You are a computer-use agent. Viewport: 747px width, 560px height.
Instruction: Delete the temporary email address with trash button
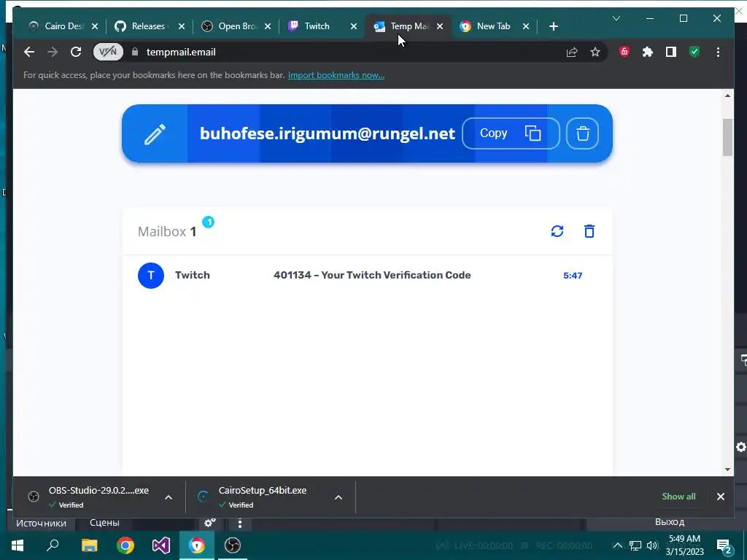(x=582, y=133)
